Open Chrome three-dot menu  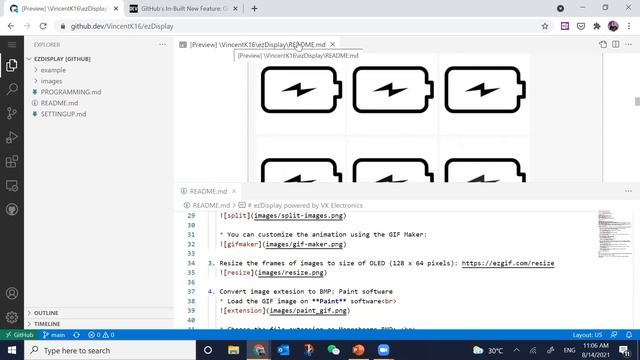point(629,26)
